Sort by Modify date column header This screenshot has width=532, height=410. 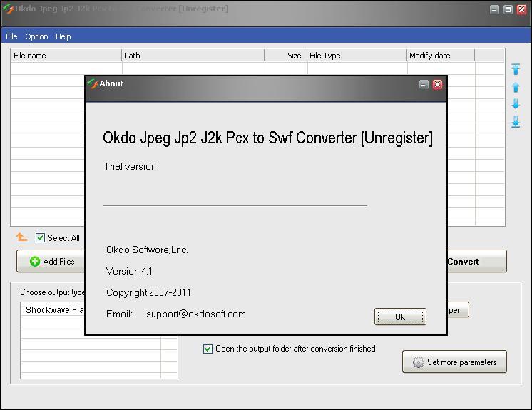coord(441,56)
